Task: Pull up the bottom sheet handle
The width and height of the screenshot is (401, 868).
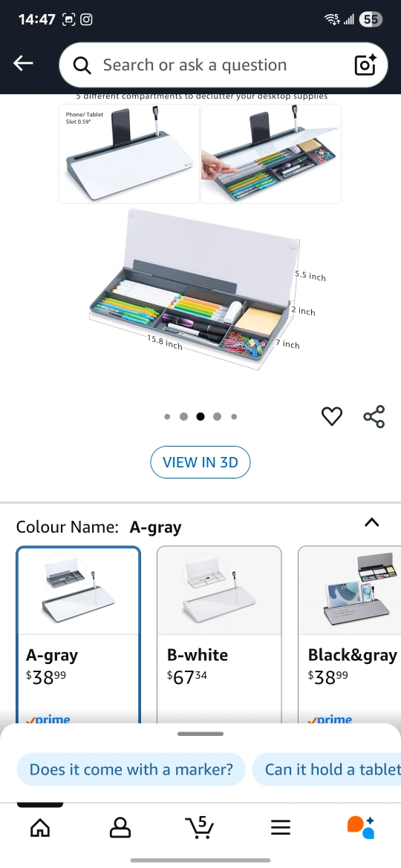Action: [x=200, y=734]
